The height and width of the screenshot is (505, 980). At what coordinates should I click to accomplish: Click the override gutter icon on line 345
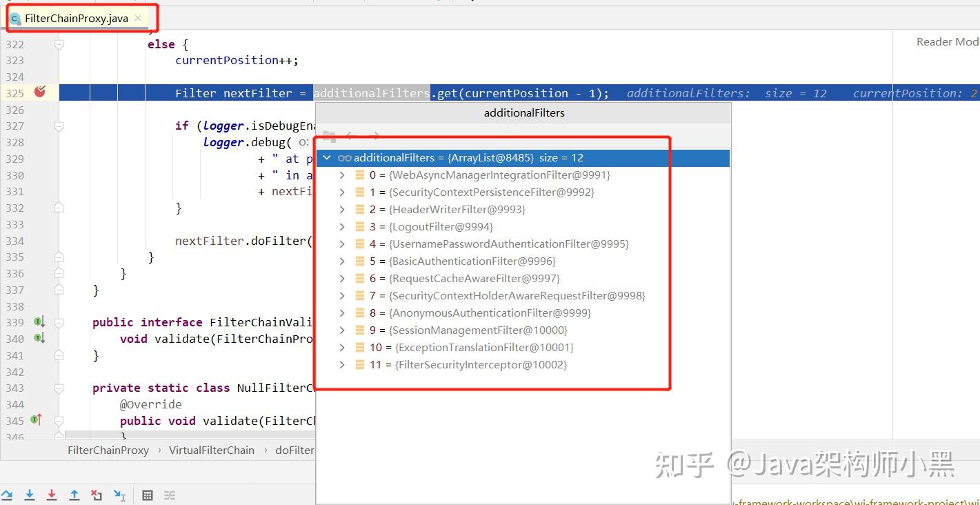coord(37,420)
